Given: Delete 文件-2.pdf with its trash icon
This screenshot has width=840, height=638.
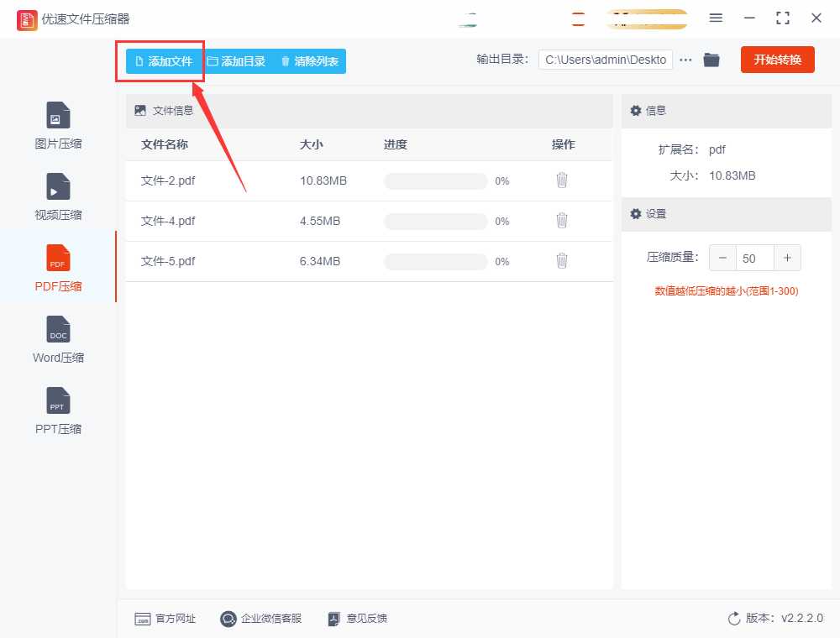Looking at the screenshot, I should click(561, 180).
